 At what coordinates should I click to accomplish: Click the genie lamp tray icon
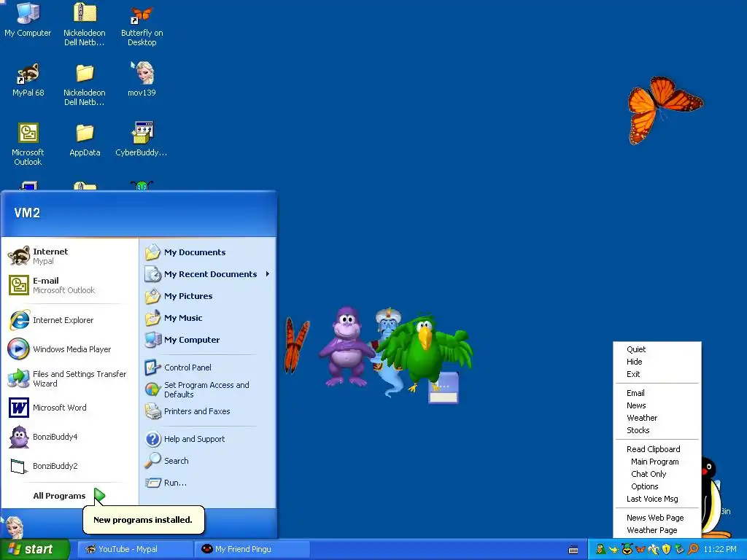coord(614,550)
